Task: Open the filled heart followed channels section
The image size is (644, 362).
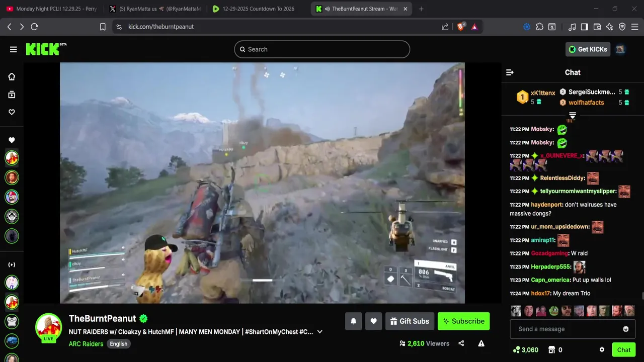Action: (x=12, y=140)
